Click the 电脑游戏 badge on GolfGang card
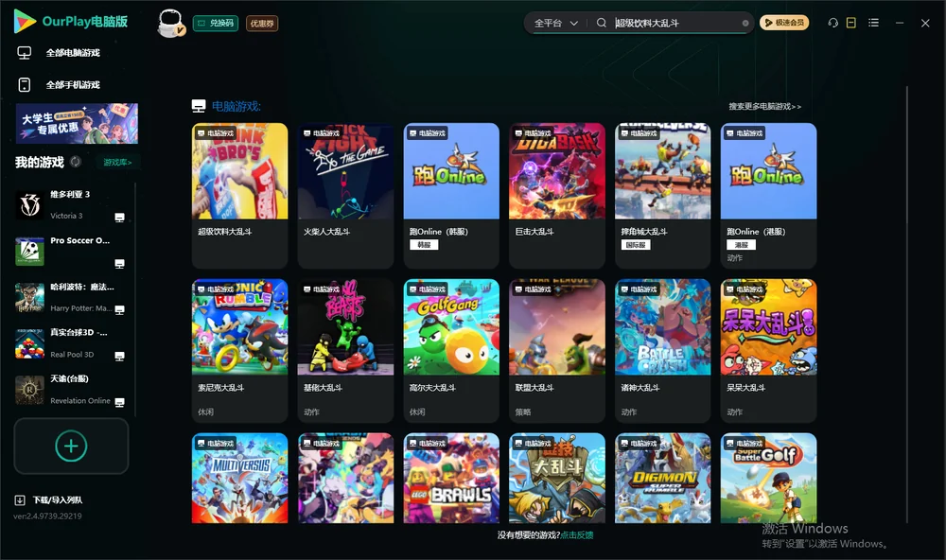 tap(428, 289)
